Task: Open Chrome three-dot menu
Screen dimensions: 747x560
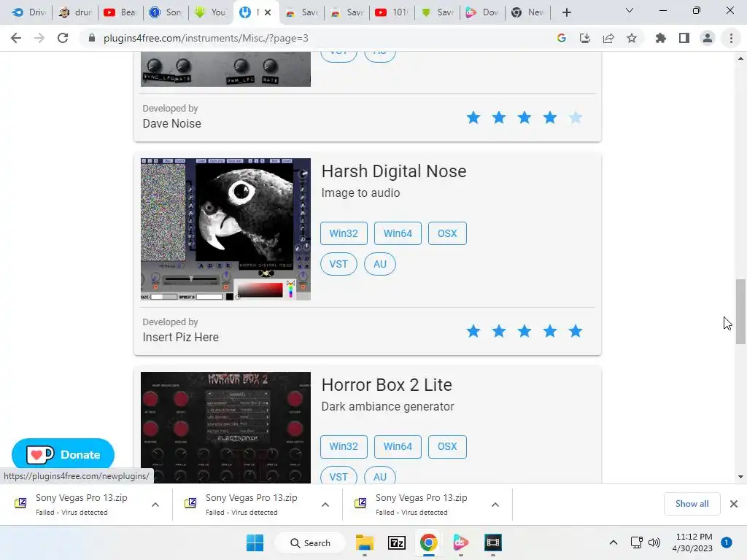Action: (x=731, y=38)
